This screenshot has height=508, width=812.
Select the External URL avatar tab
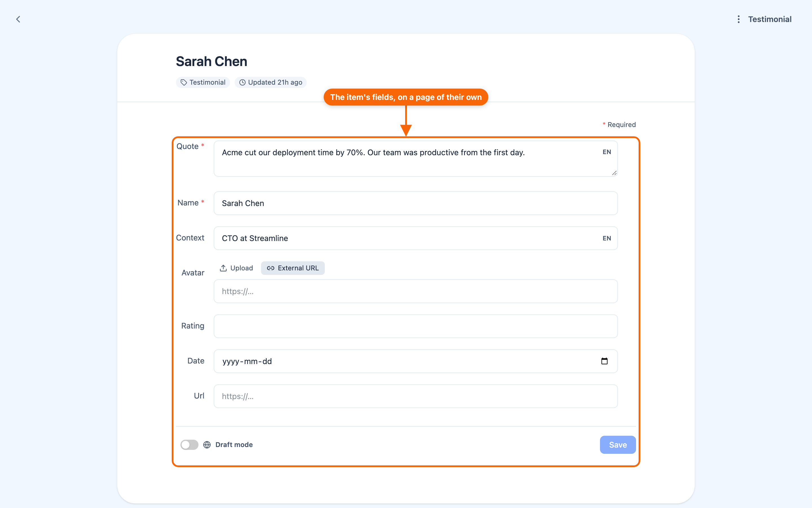(x=293, y=268)
